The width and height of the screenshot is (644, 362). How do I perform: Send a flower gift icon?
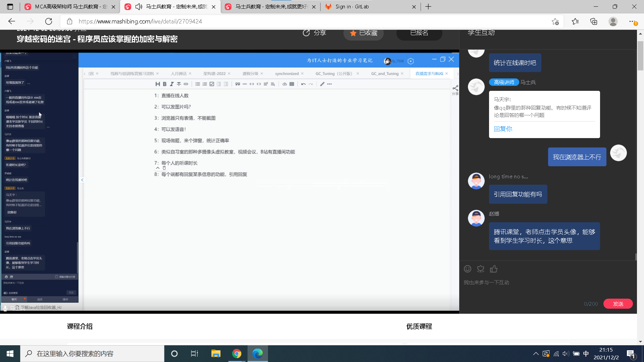coord(481,269)
